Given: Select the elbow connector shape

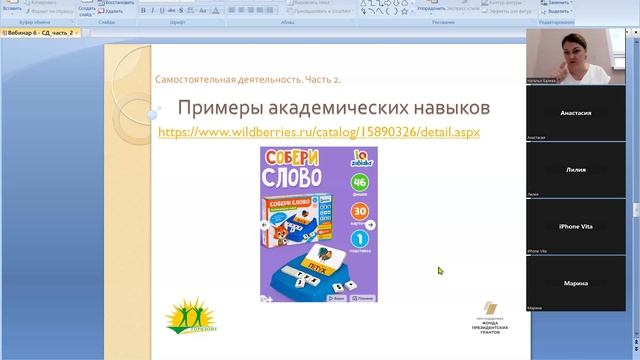Looking at the screenshot, I should (371, 3).
